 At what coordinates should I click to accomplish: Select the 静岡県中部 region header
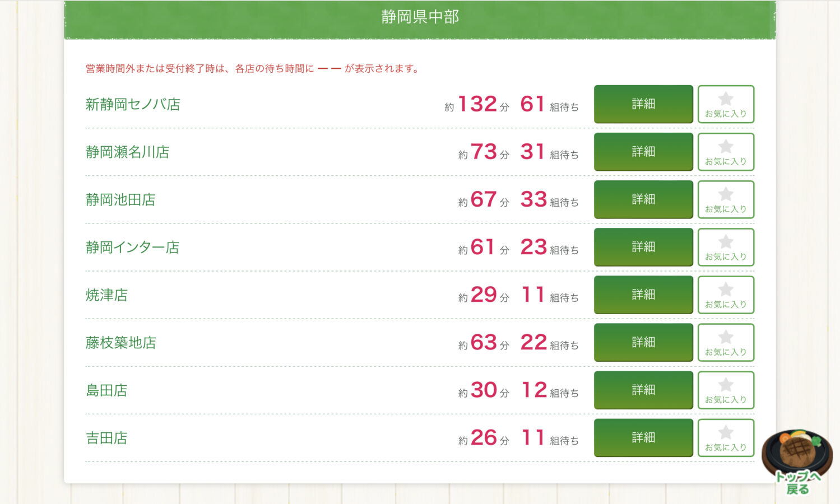tap(420, 17)
